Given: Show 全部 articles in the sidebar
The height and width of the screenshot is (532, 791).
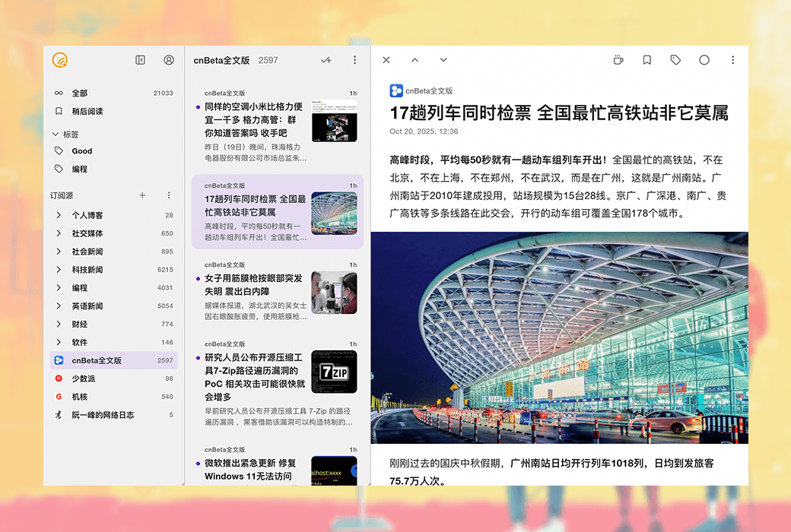Looking at the screenshot, I should click(x=80, y=93).
